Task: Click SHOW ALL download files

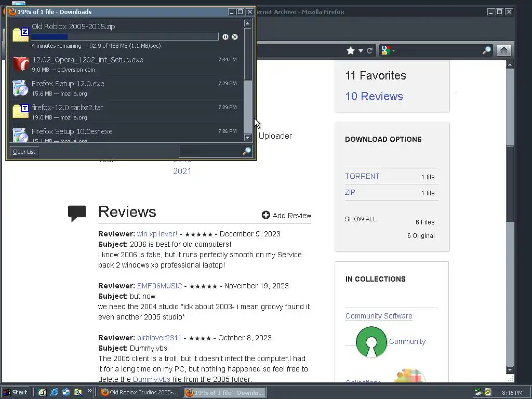Action: pyautogui.click(x=361, y=219)
